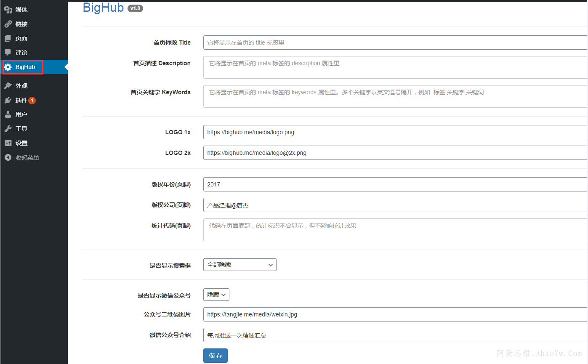This screenshot has height=364, width=588.
Task: Click the 版权年份 field showing 2017
Action: [396, 184]
